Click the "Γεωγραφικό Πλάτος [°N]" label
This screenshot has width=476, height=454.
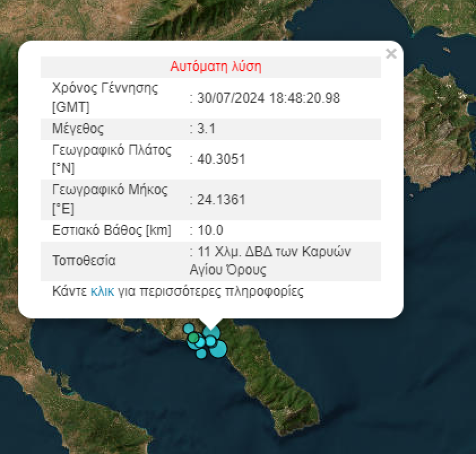111,159
